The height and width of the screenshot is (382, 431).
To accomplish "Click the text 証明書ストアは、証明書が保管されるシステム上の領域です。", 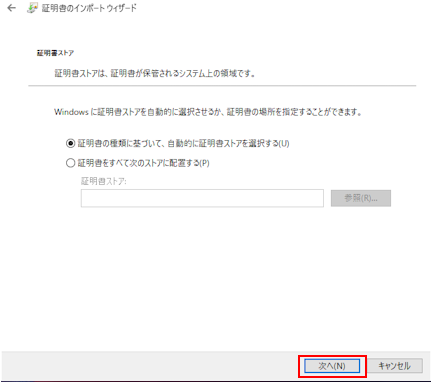I will click(155, 73).
